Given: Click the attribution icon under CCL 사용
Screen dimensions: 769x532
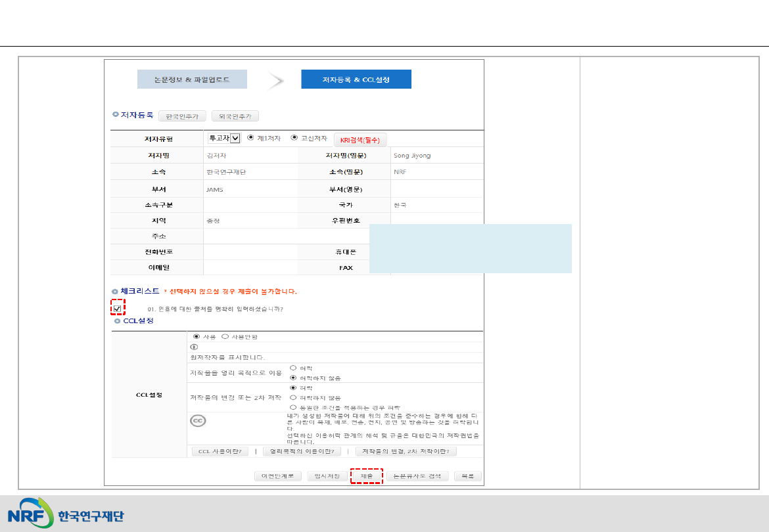Looking at the screenshot, I should 194,347.
